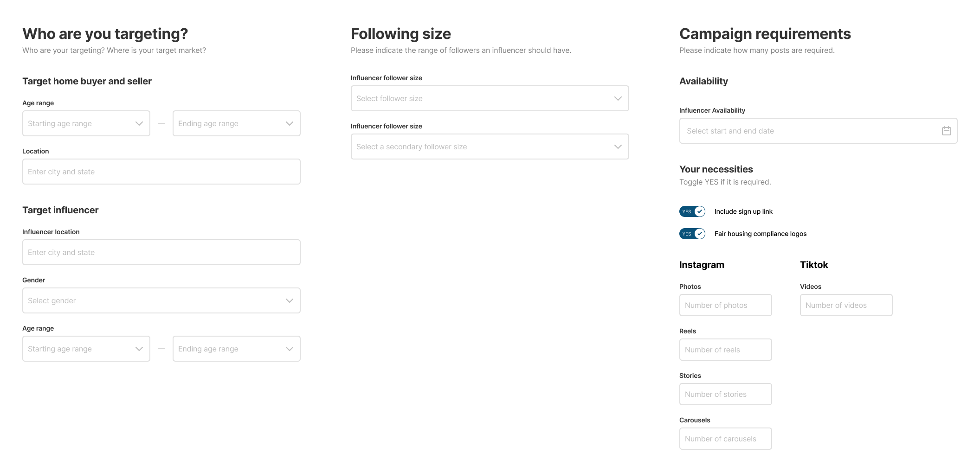Open influencer Starting age range dropdown

pyautogui.click(x=86, y=349)
